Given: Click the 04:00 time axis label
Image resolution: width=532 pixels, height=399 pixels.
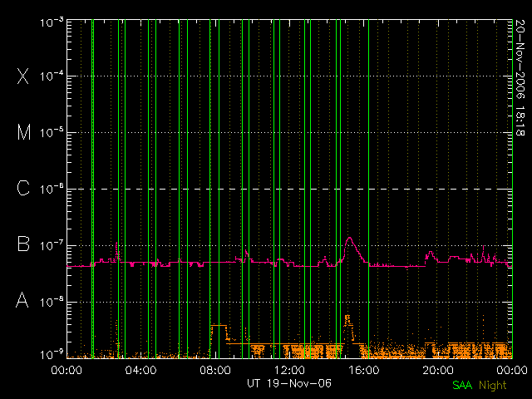Looking at the screenshot, I should [140, 370].
